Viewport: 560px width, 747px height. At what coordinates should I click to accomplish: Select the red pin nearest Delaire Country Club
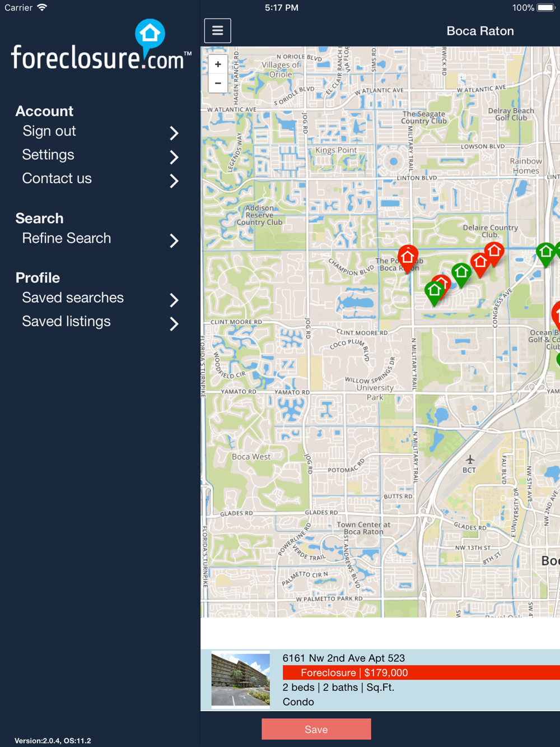coord(494,253)
